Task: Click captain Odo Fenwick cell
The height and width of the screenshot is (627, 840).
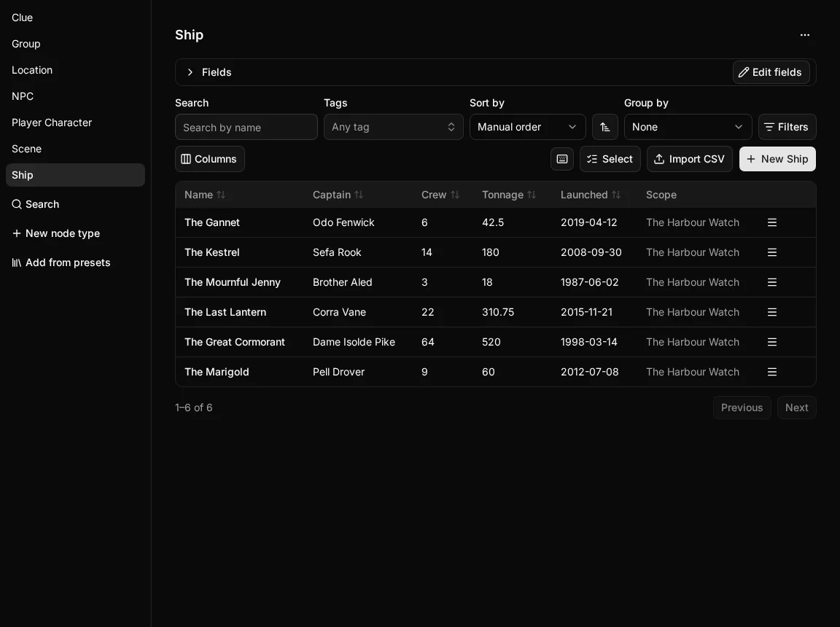Action: click(x=343, y=222)
